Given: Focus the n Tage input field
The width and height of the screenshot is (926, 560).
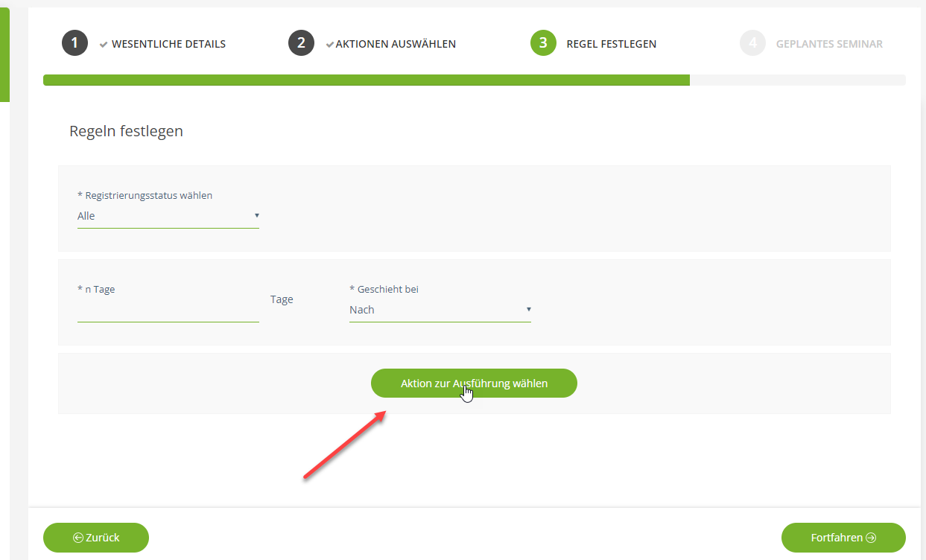Looking at the screenshot, I should 168,311.
